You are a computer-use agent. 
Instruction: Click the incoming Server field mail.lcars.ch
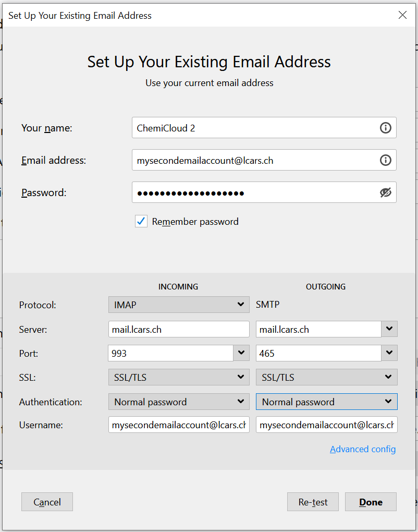coord(178,329)
